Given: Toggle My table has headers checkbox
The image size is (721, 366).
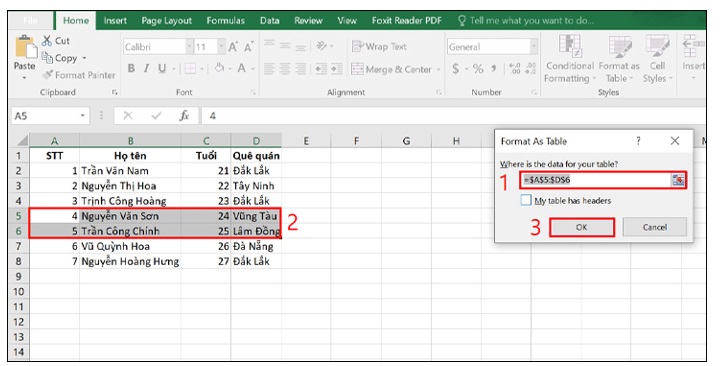Looking at the screenshot, I should point(526,200).
